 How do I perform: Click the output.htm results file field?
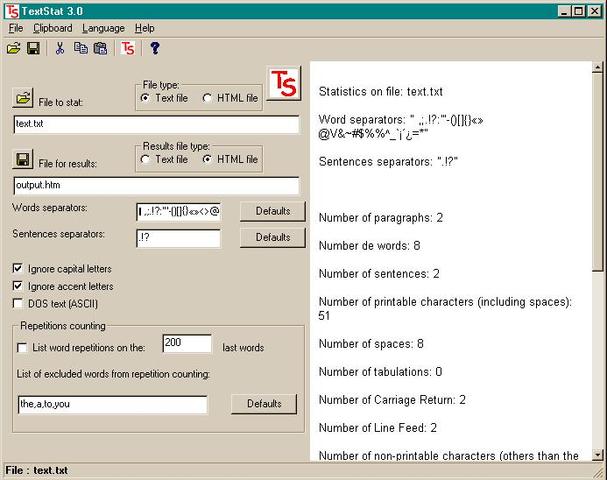point(156,185)
